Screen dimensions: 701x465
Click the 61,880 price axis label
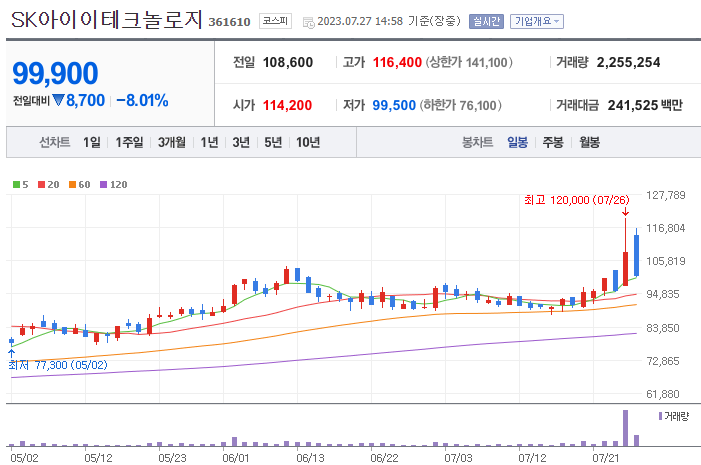663,394
